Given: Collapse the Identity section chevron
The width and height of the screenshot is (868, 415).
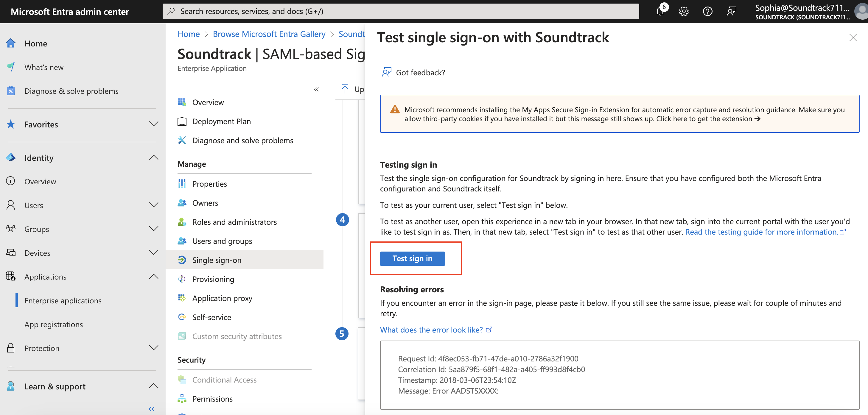Looking at the screenshot, I should 154,157.
